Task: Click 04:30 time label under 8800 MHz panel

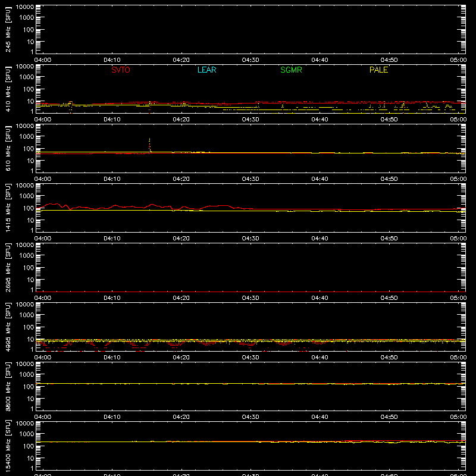Action: (x=250, y=417)
